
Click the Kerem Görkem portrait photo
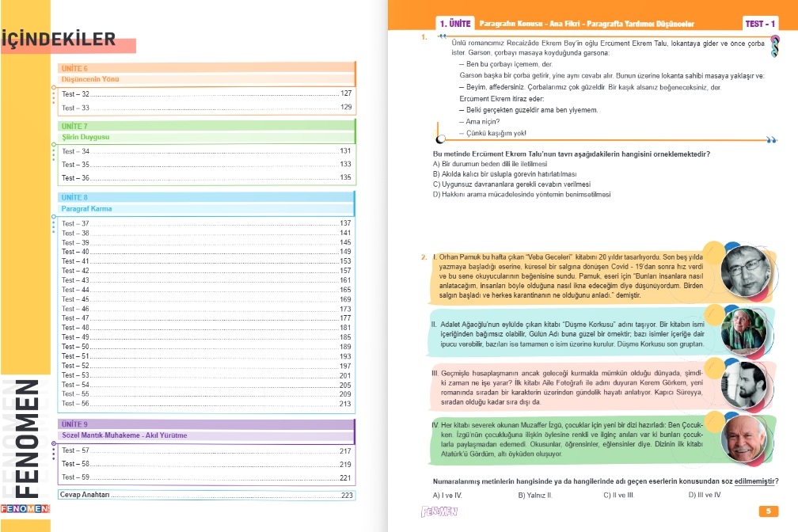pos(743,386)
